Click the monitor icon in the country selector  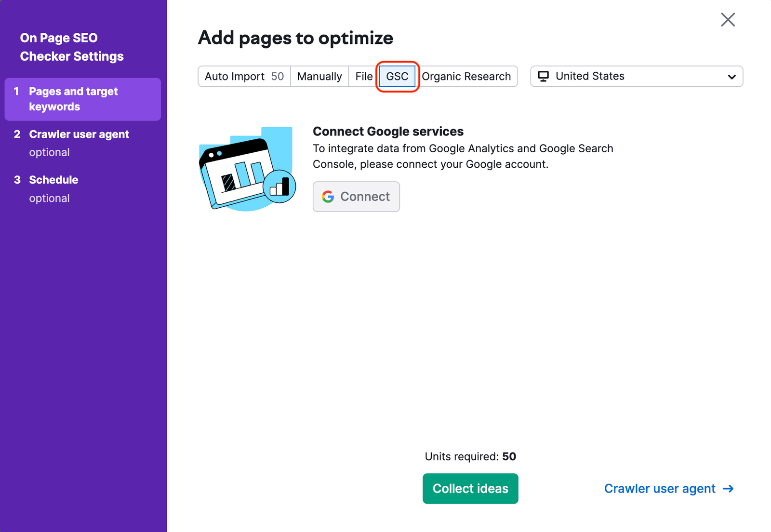[x=544, y=76]
